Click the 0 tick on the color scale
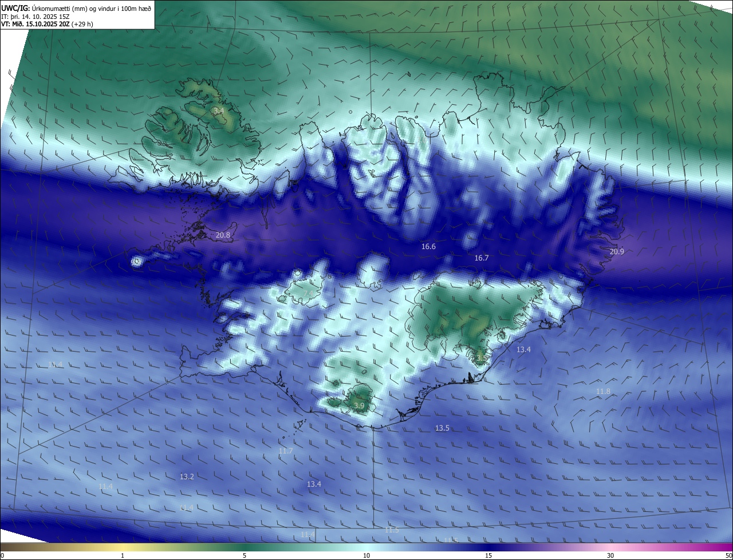 tap(2, 555)
